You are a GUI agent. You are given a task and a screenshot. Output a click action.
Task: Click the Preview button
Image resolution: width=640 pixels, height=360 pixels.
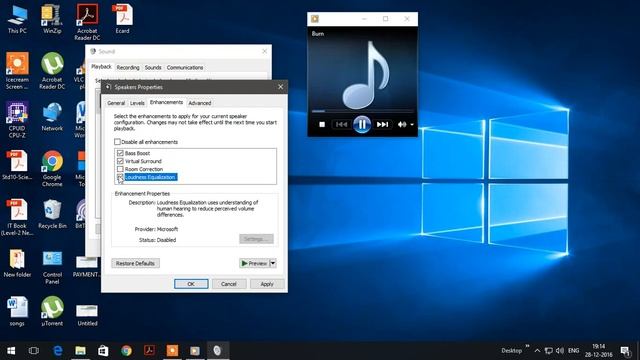(254, 263)
